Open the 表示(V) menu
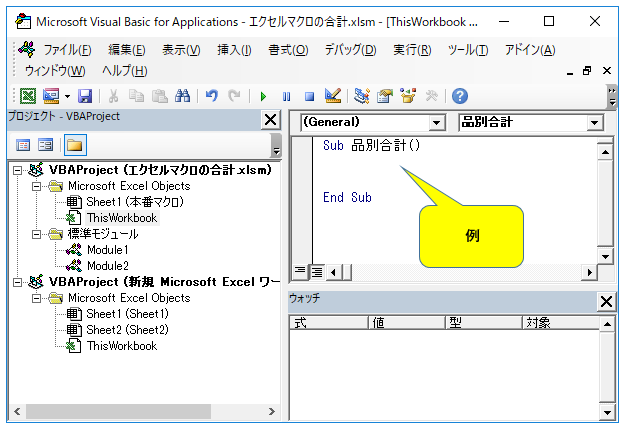This screenshot has height=430, width=626. [181, 50]
